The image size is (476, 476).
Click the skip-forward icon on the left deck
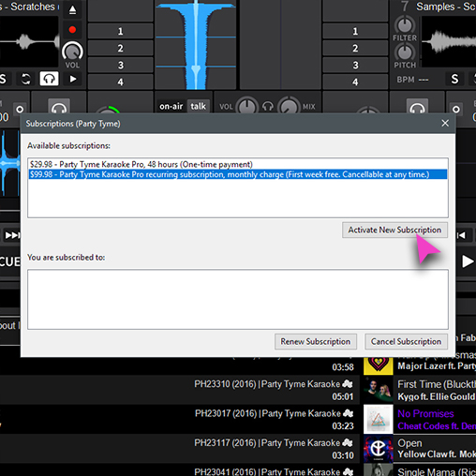click(12, 235)
